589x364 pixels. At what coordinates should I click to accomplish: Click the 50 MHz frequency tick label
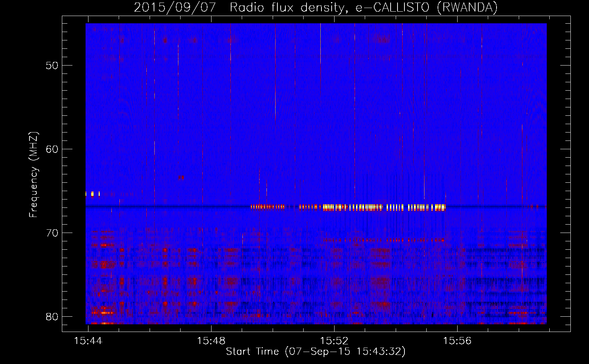tap(52, 66)
